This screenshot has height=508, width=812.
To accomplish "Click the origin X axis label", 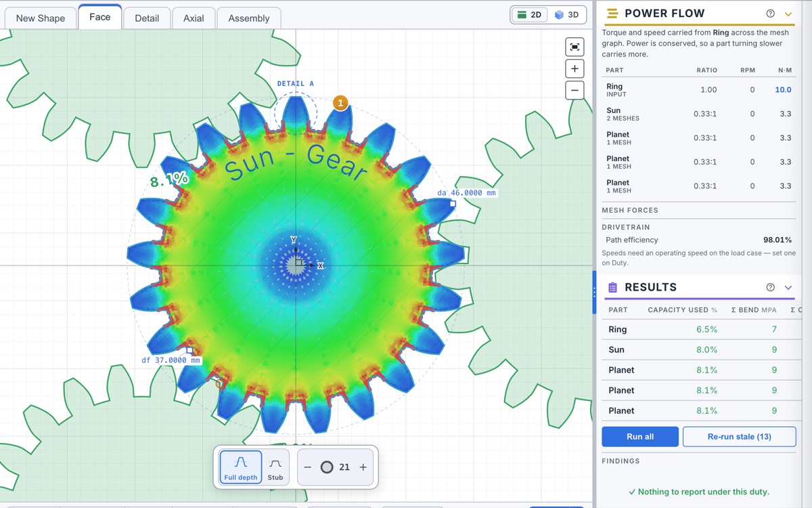I will pos(320,266).
